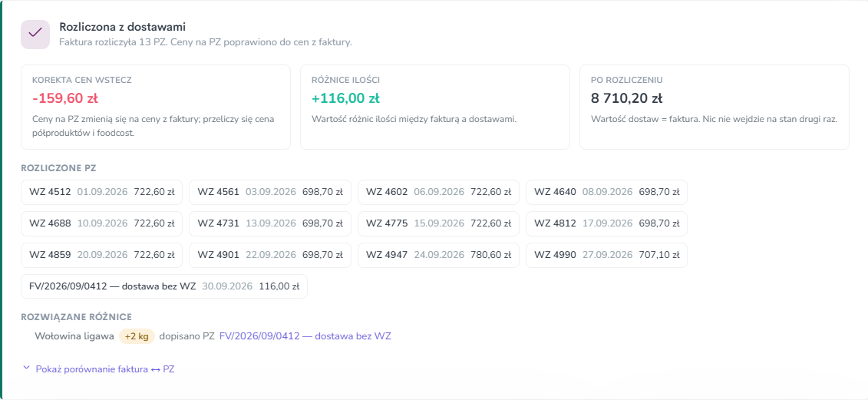868x400 pixels.
Task: Click the 'Rozliczone PZ' section header
Action: tap(59, 168)
